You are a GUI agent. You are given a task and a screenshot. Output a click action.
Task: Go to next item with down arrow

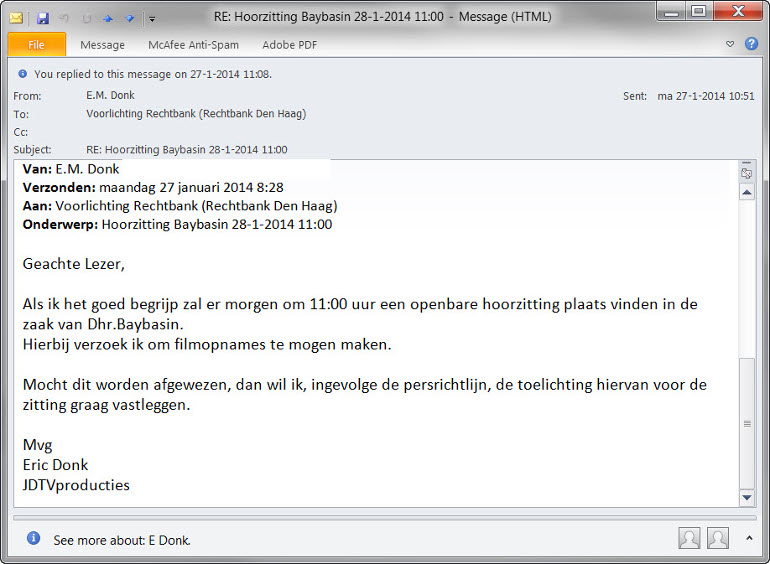pyautogui.click(x=130, y=19)
